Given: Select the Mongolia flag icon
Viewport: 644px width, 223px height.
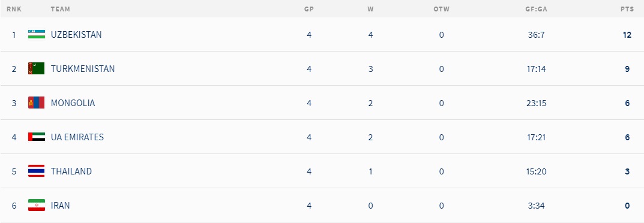Looking at the screenshot, I should 37,103.
